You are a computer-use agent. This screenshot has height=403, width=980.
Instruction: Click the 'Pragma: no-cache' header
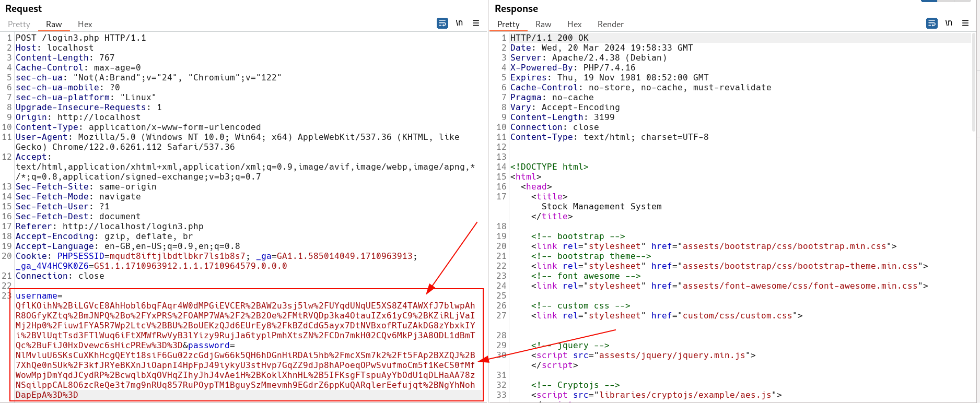click(x=552, y=98)
